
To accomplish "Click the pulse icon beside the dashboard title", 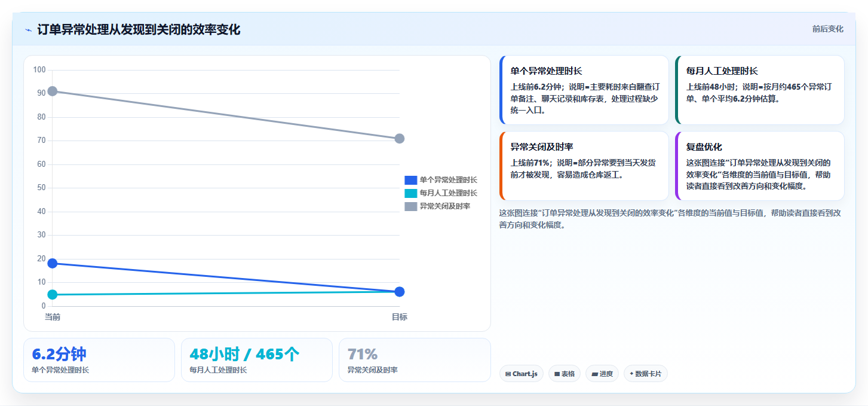I will tap(28, 30).
